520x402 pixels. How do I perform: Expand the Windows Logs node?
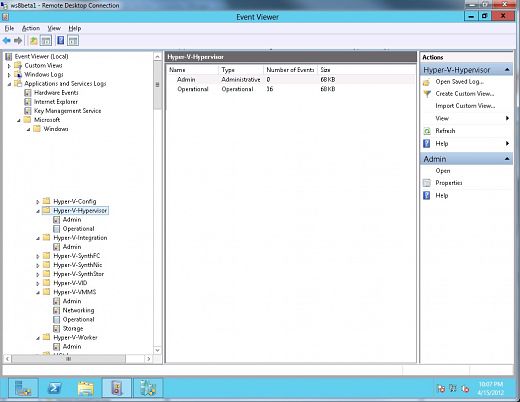(x=9, y=75)
